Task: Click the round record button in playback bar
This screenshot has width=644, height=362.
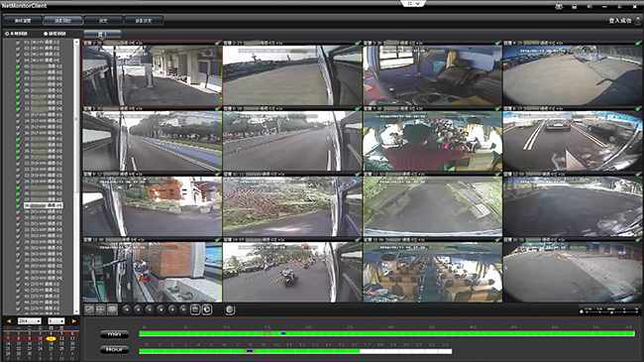Action: click(230, 309)
